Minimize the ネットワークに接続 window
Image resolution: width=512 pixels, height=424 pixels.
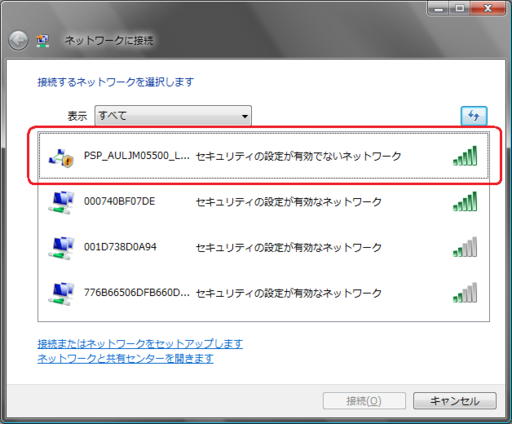[439, 8]
